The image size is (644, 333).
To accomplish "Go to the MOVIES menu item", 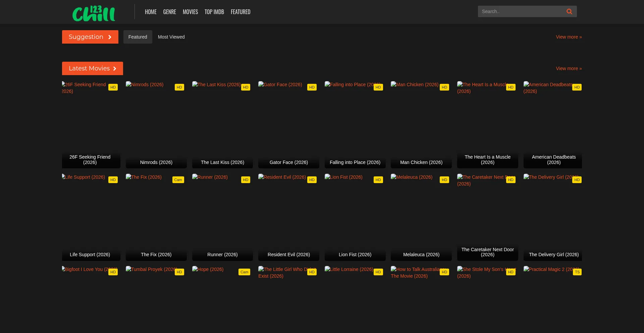I will 190,12.
